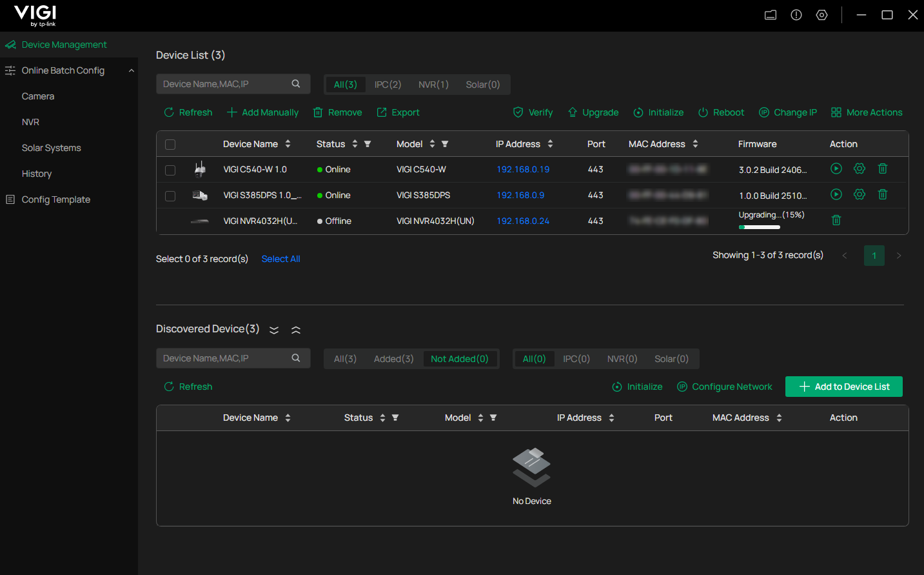Click the Reboot toolbar icon
Viewport: 924px width, 575px height.
point(703,112)
